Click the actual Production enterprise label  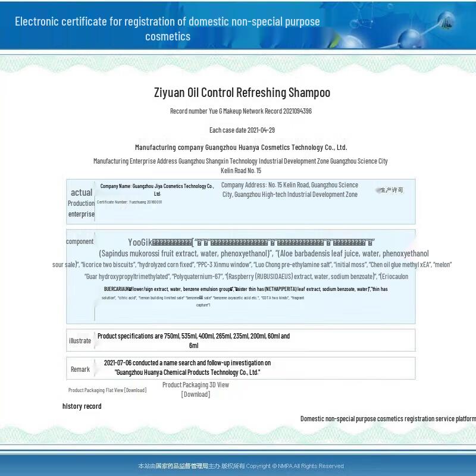pyautogui.click(x=81, y=203)
